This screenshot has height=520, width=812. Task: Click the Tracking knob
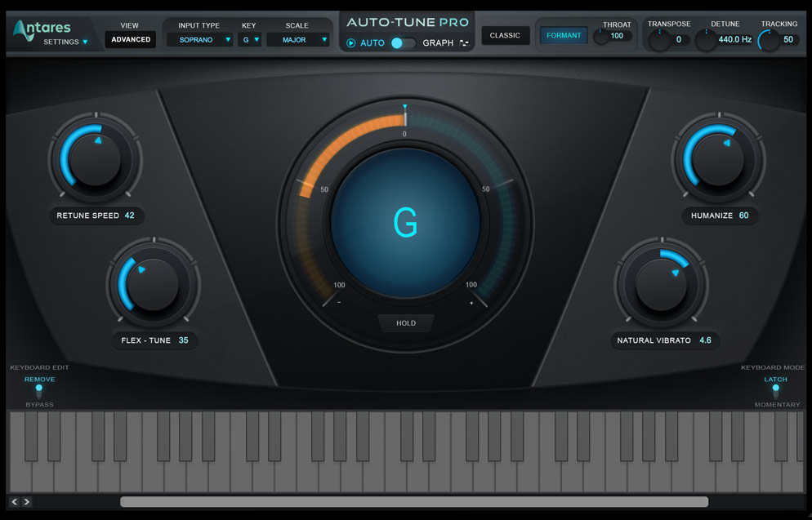point(769,40)
